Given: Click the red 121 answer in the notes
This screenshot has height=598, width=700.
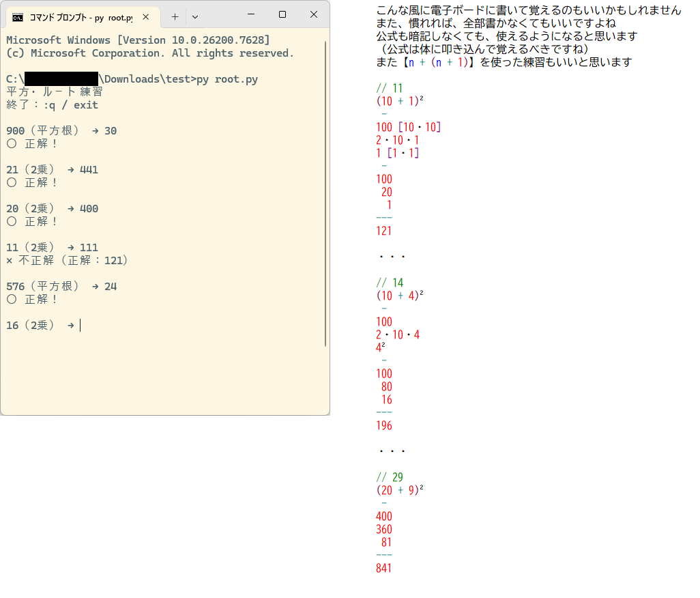Looking at the screenshot, I should (x=384, y=231).
